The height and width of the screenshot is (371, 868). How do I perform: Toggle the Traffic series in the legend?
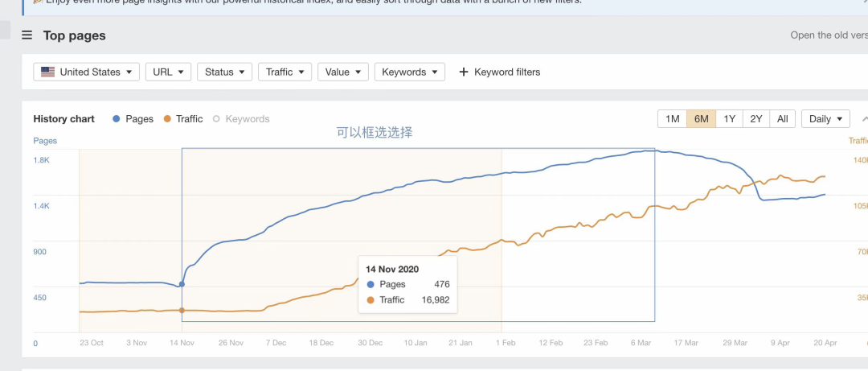183,118
